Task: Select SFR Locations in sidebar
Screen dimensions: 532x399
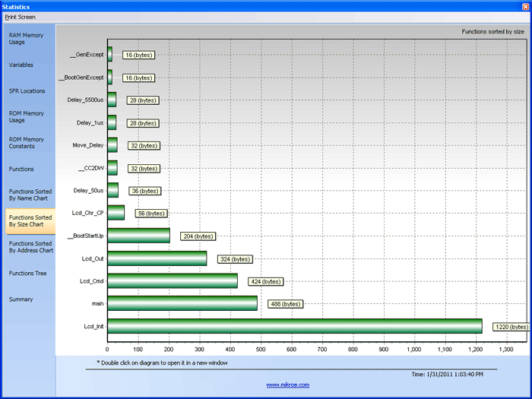Action: [x=27, y=91]
